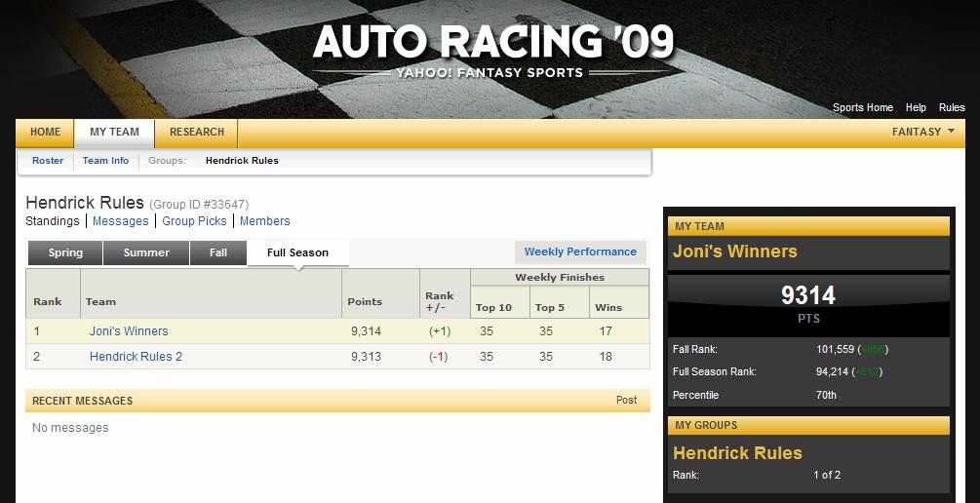The image size is (980, 503).
Task: Select the Full Season tab
Action: [x=298, y=253]
